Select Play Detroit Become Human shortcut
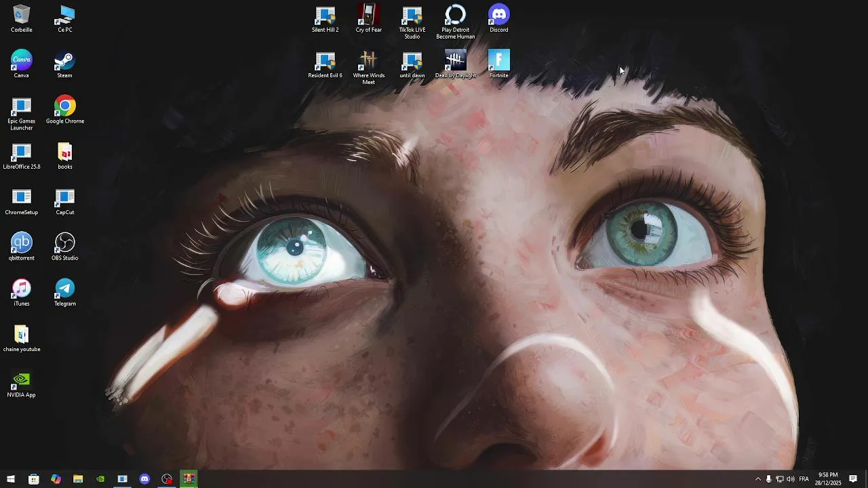 tap(455, 22)
